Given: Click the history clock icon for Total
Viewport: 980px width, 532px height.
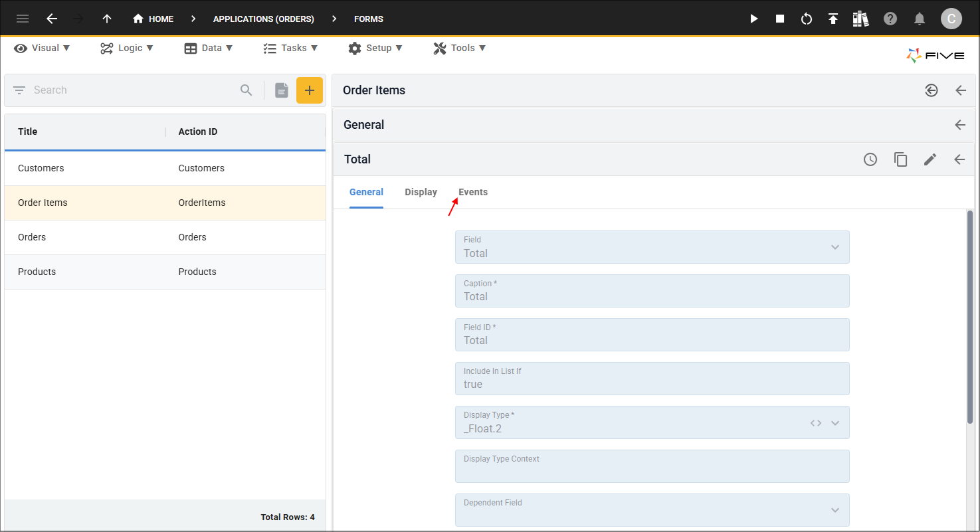Looking at the screenshot, I should [x=870, y=159].
